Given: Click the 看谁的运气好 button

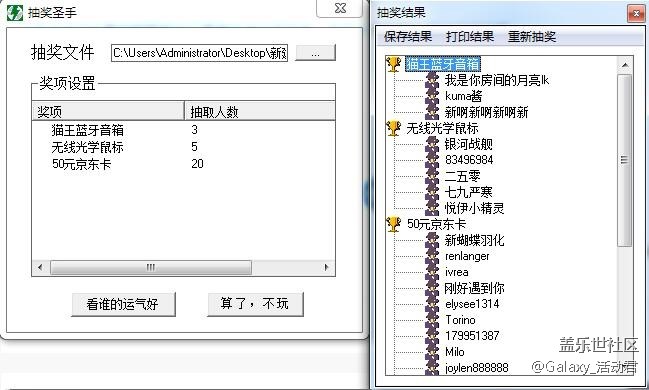Looking at the screenshot, I should tap(123, 304).
